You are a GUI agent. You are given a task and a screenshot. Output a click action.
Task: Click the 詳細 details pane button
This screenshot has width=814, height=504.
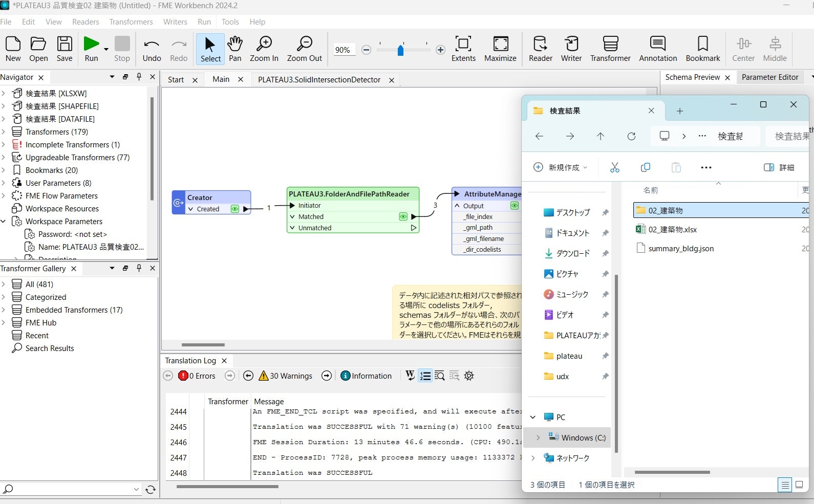point(779,167)
